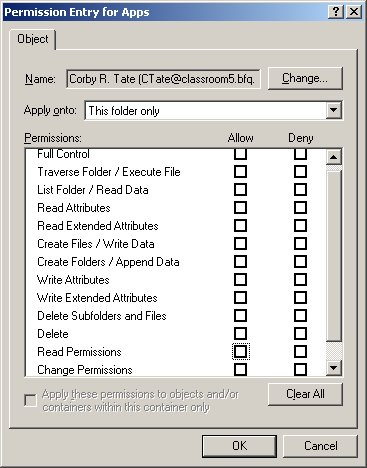367x468 pixels.
Task: Allow Full Control permission
Action: [x=240, y=154]
